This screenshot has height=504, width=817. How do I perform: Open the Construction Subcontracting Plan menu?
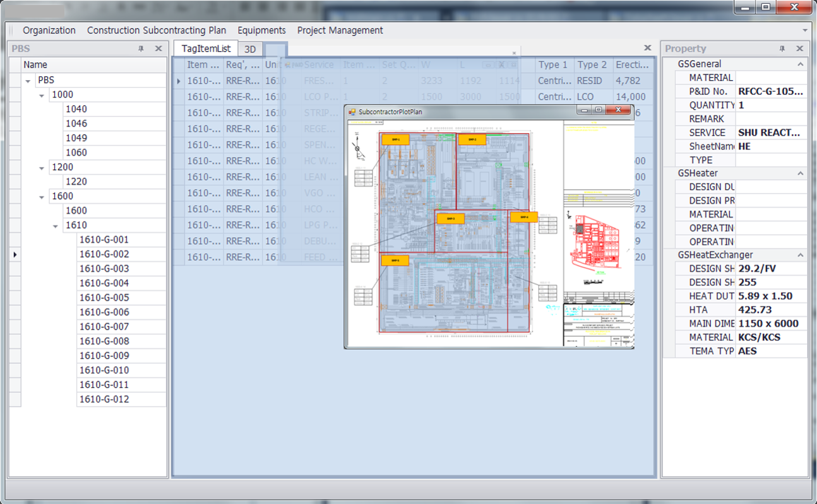click(x=156, y=30)
